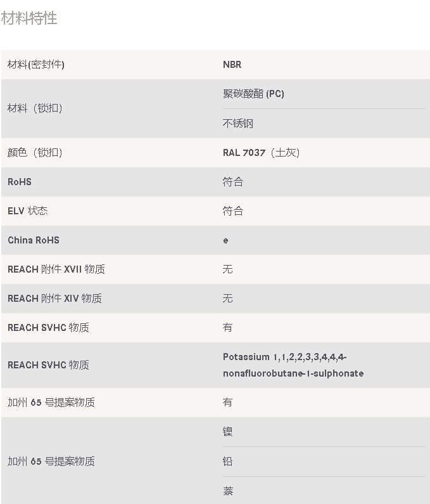
Task: Click the 聚碳酸酯 (PC) value
Action: 253,94
